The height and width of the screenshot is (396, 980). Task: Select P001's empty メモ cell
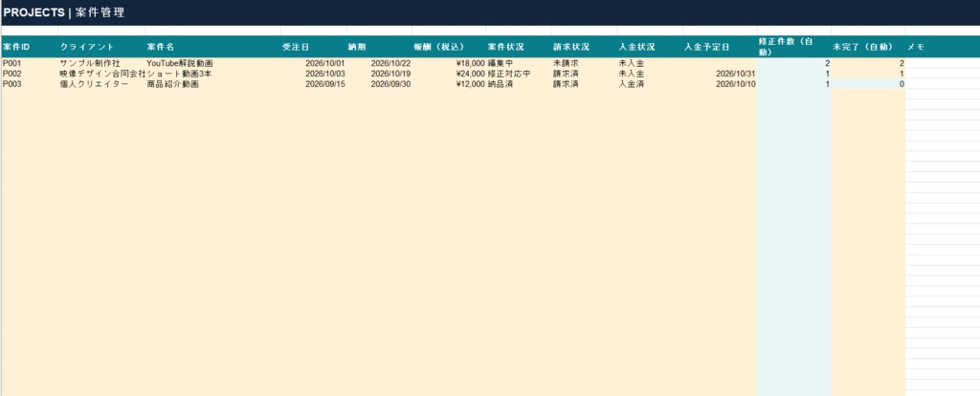coord(943,64)
